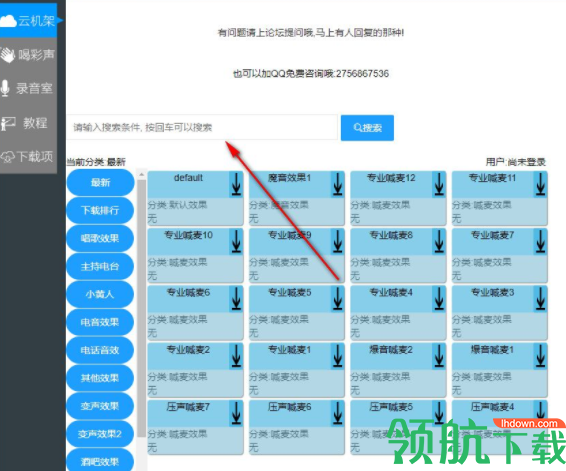
Task: Download 专业喊麦1 preset
Action: click(x=338, y=356)
